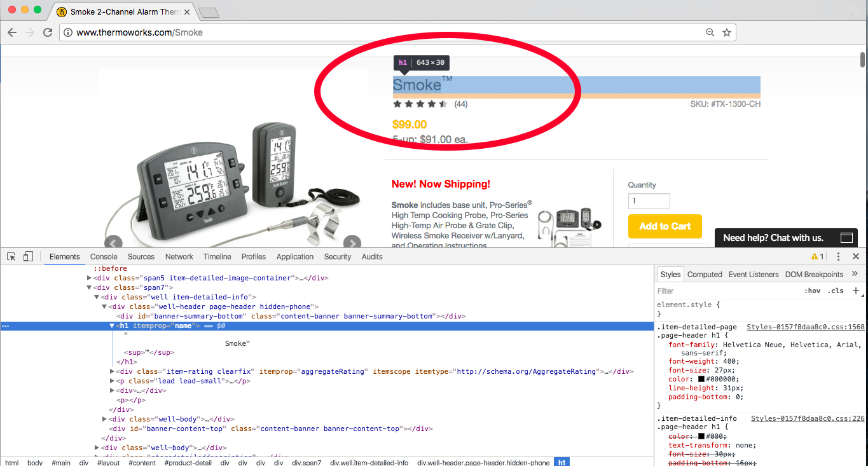Show previous product image in carousel
This screenshot has height=466, width=868.
pos(113,243)
